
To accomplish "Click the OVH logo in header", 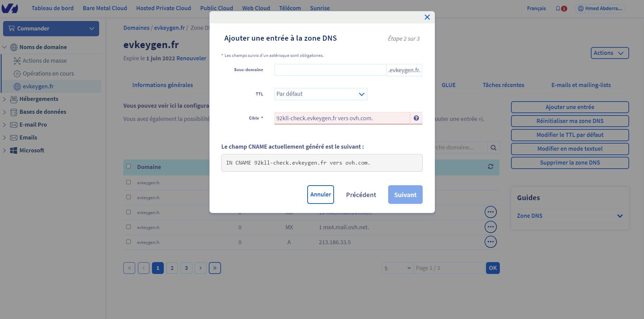I will pyautogui.click(x=10, y=8).
